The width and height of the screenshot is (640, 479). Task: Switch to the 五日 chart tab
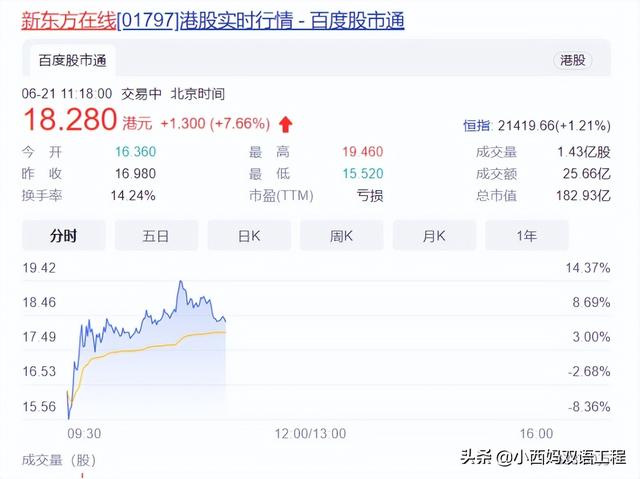pos(156,235)
